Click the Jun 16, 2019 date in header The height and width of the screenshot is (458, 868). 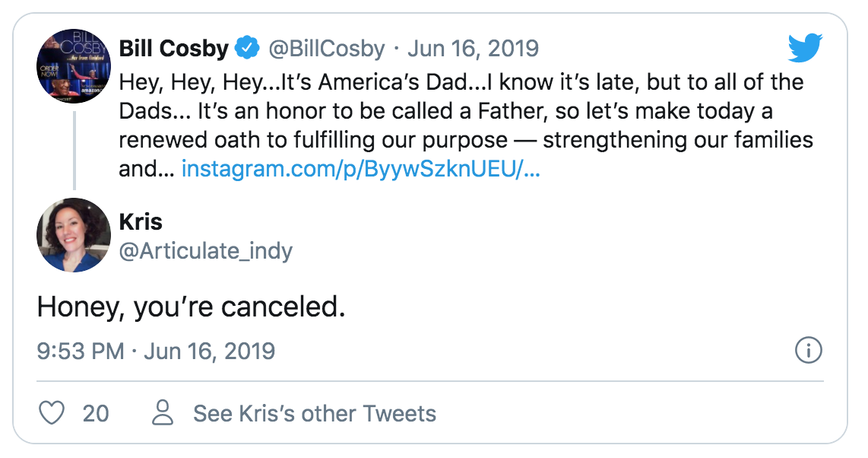click(x=473, y=49)
